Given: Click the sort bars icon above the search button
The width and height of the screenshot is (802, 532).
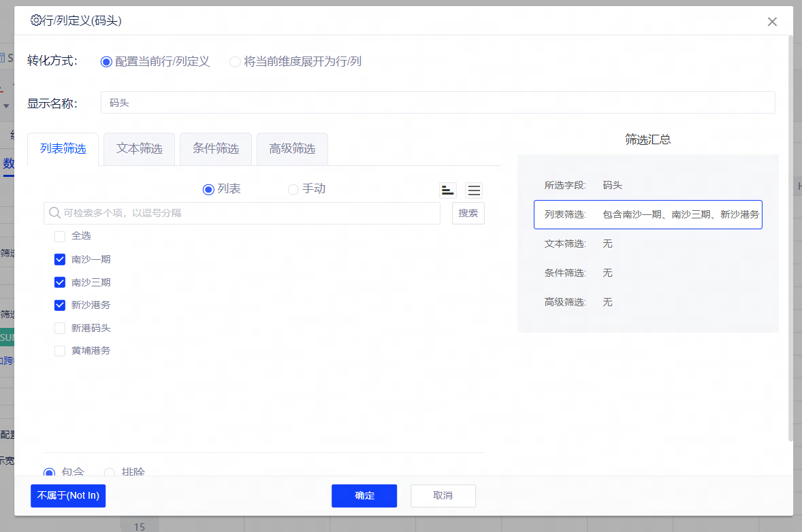Looking at the screenshot, I should coord(447,190).
